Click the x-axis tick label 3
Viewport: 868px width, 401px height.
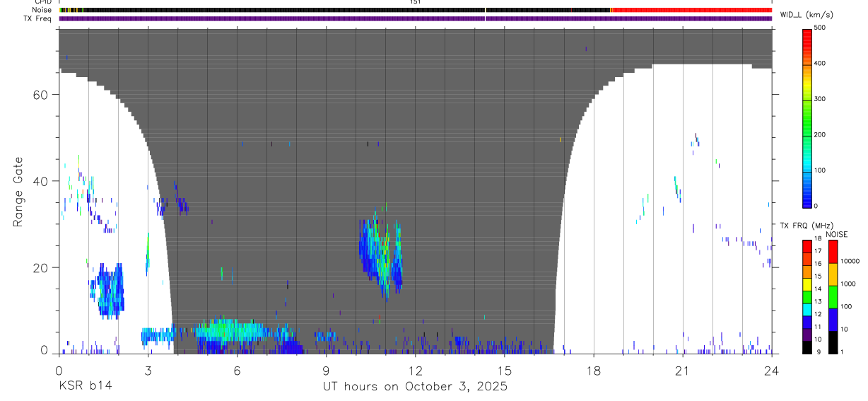pos(148,371)
